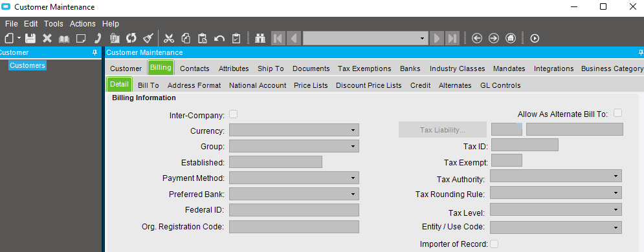Select Customers node in the tree
This screenshot has height=252, width=644.
pyautogui.click(x=28, y=65)
